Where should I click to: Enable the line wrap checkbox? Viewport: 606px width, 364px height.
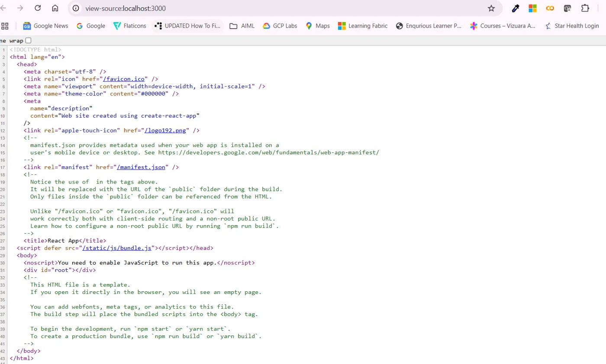(29, 41)
